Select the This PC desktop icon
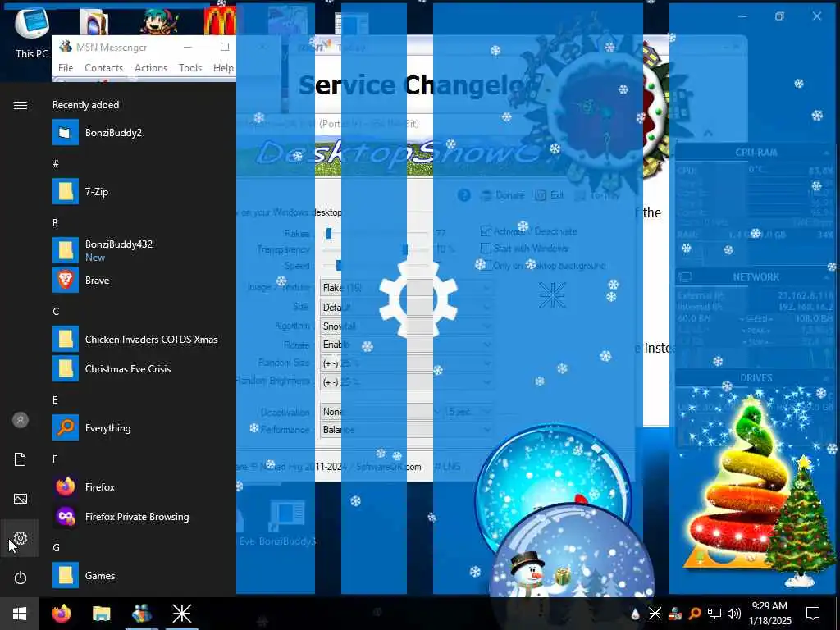Image resolution: width=840 pixels, height=630 pixels. coord(32,32)
